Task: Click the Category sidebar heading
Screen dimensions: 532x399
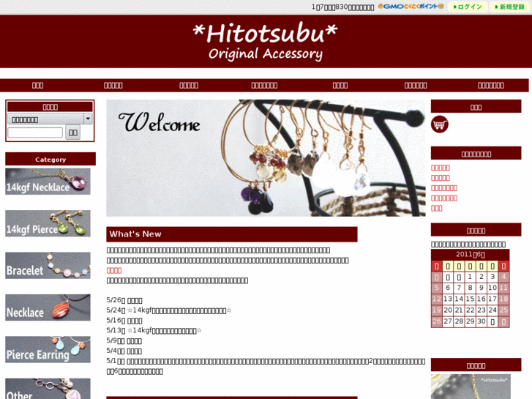Action: pos(50,159)
